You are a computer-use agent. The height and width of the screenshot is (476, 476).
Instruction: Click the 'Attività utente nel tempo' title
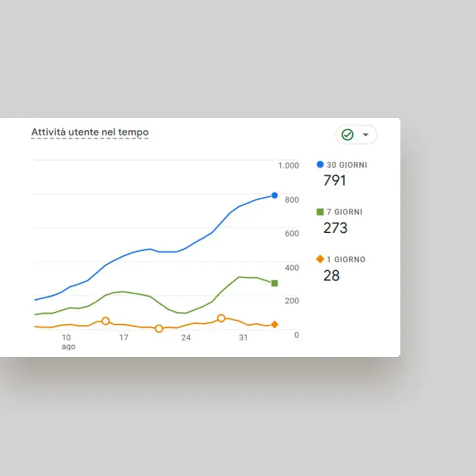pyautogui.click(x=90, y=132)
